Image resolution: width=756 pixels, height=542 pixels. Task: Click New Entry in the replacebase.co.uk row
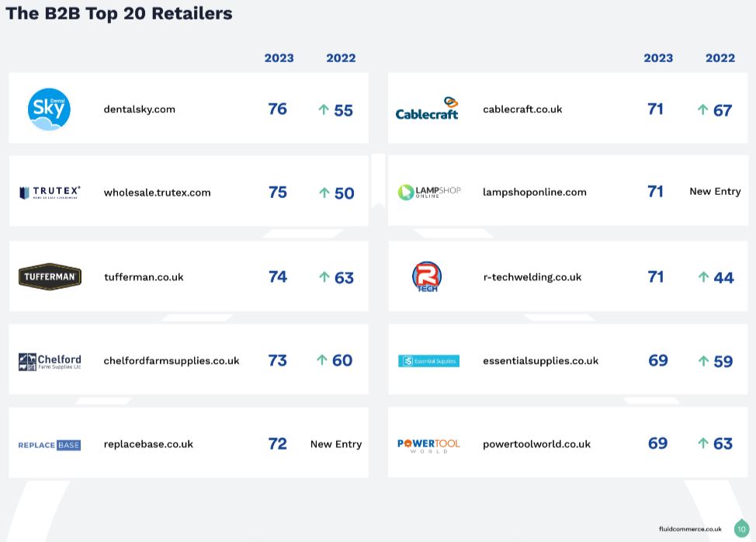click(336, 444)
